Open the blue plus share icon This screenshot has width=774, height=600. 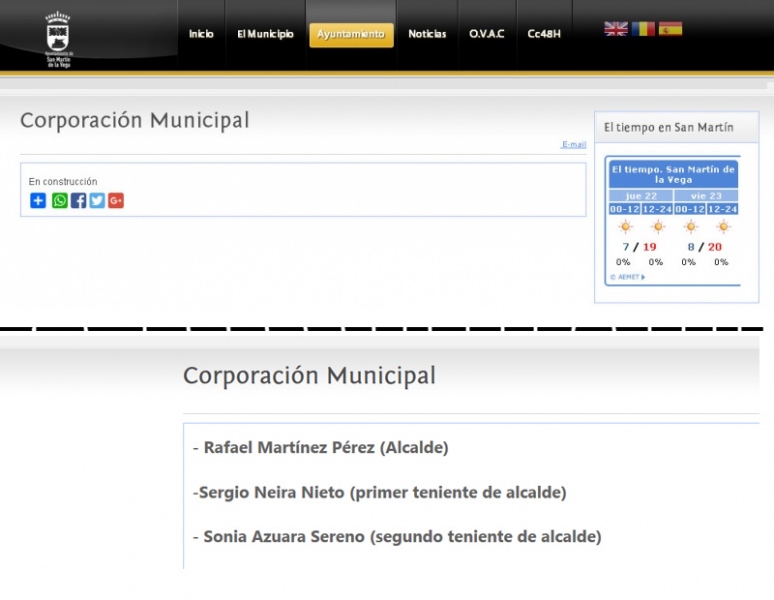tap(38, 201)
